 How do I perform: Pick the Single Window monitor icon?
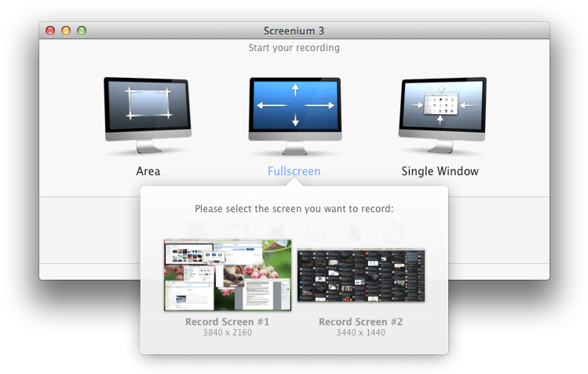[443, 115]
